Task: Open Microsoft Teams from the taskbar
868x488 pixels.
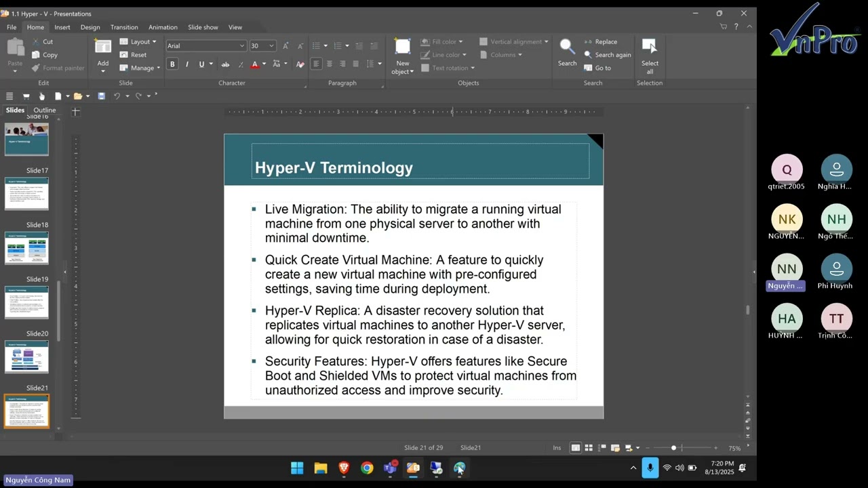Action: click(390, 468)
